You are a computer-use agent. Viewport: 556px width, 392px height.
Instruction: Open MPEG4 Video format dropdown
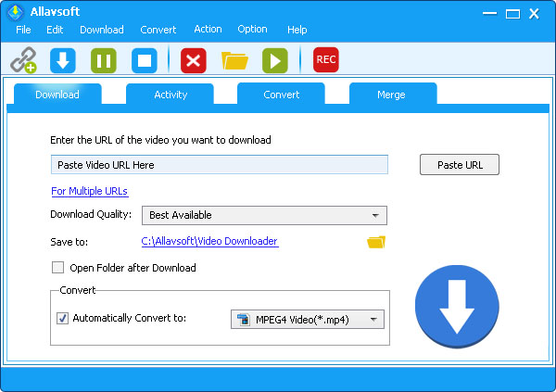307,320
